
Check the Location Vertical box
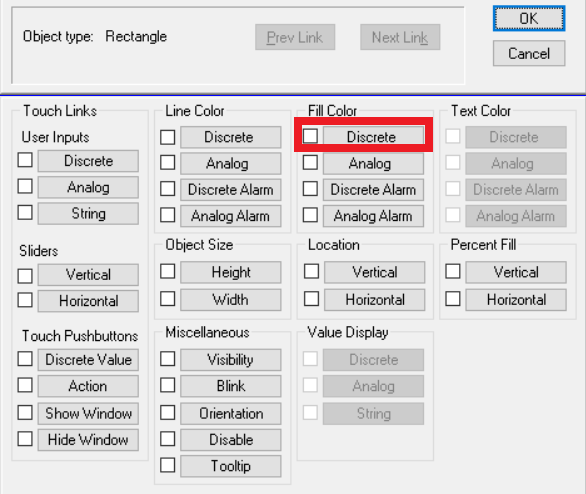click(x=311, y=271)
